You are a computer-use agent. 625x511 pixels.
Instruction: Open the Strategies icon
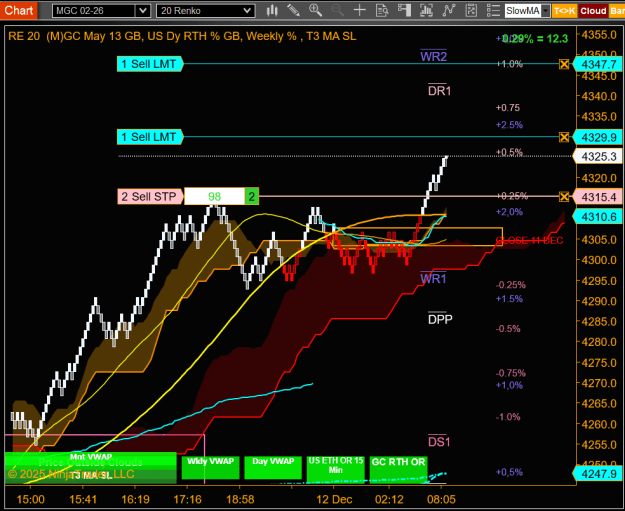click(x=471, y=10)
